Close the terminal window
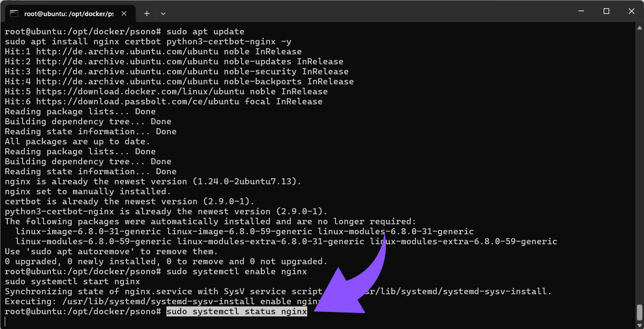 tap(631, 11)
